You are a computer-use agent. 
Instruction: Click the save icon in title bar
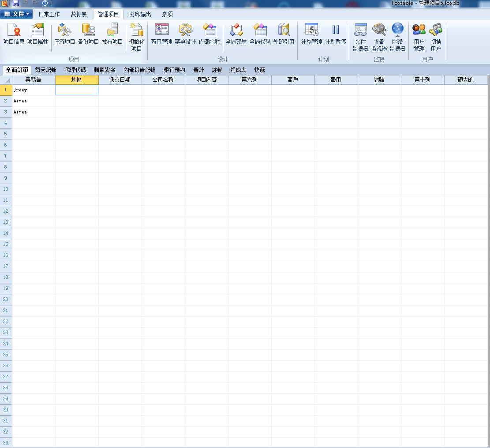pyautogui.click(x=15, y=3)
